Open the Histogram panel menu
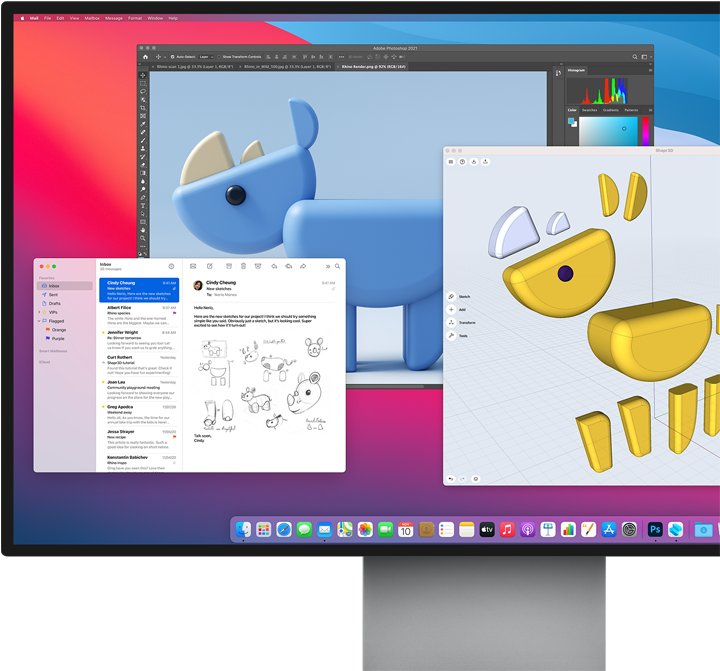 (x=650, y=70)
